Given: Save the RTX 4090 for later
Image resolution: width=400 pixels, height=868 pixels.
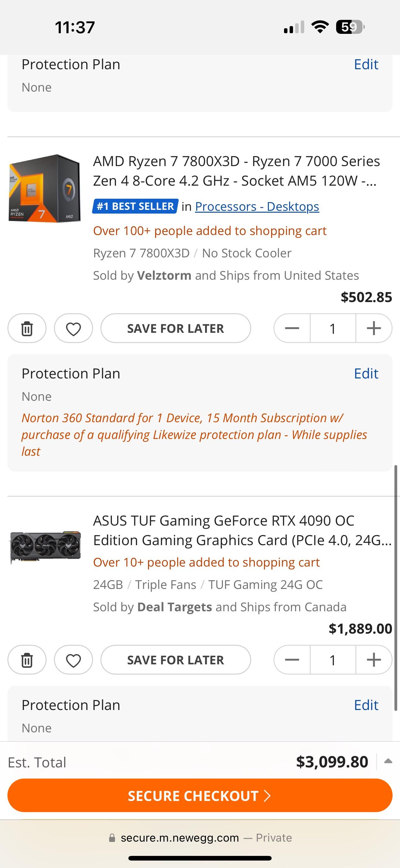Looking at the screenshot, I should (176, 660).
